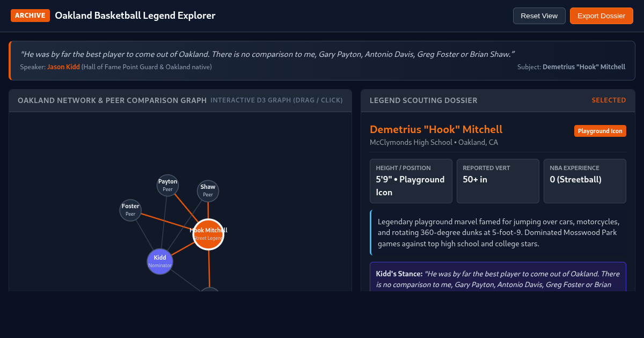
Task: Click the Reported Vert stat card
Action: [498, 181]
